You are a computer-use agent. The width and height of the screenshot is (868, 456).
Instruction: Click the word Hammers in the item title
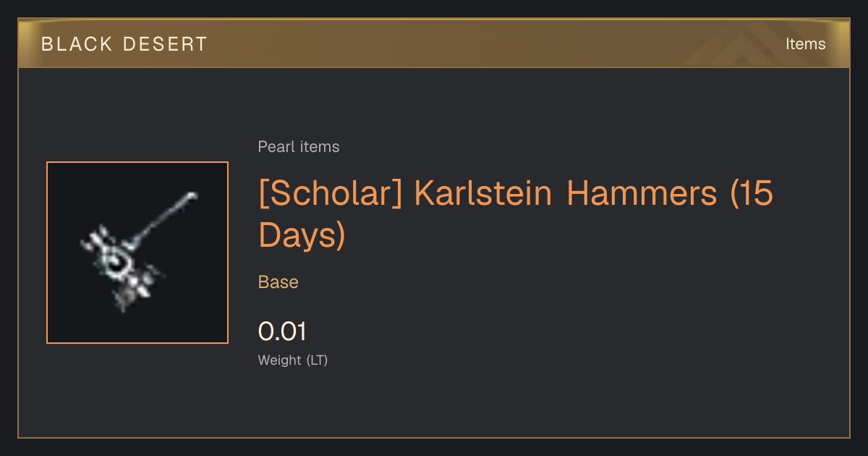click(x=642, y=194)
